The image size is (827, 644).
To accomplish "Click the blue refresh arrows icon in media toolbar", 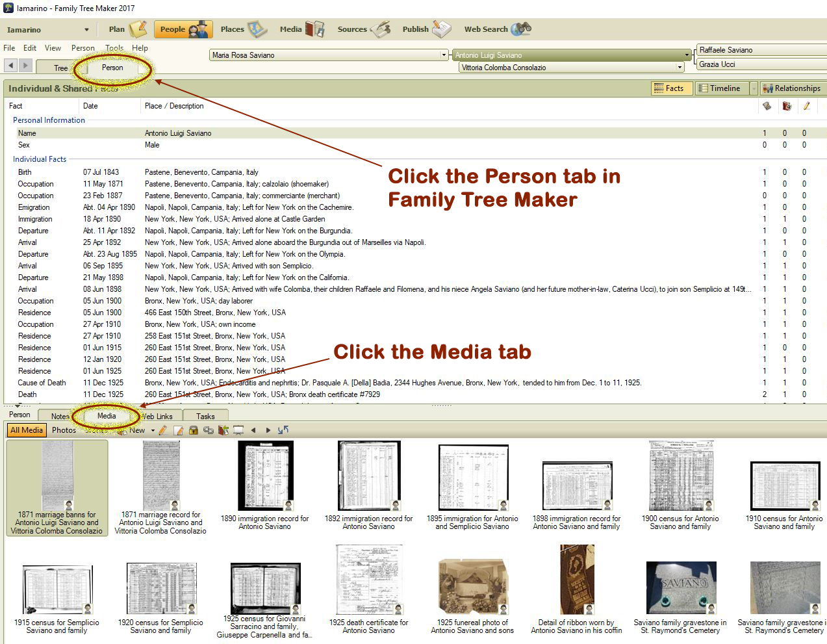I will (283, 430).
